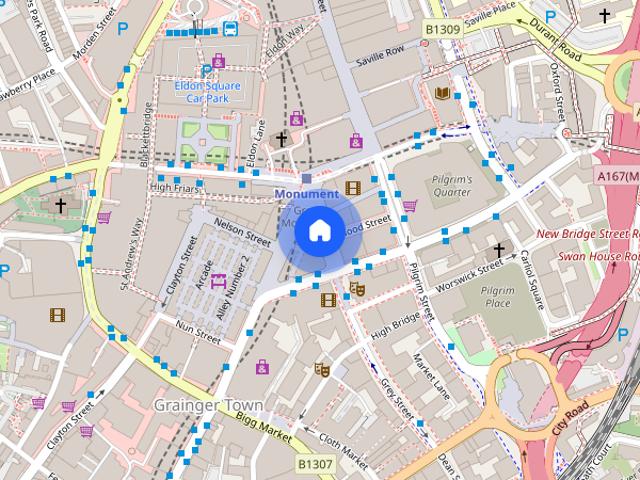
Task: Click the Monument metro station square marker
Action: 307,178
